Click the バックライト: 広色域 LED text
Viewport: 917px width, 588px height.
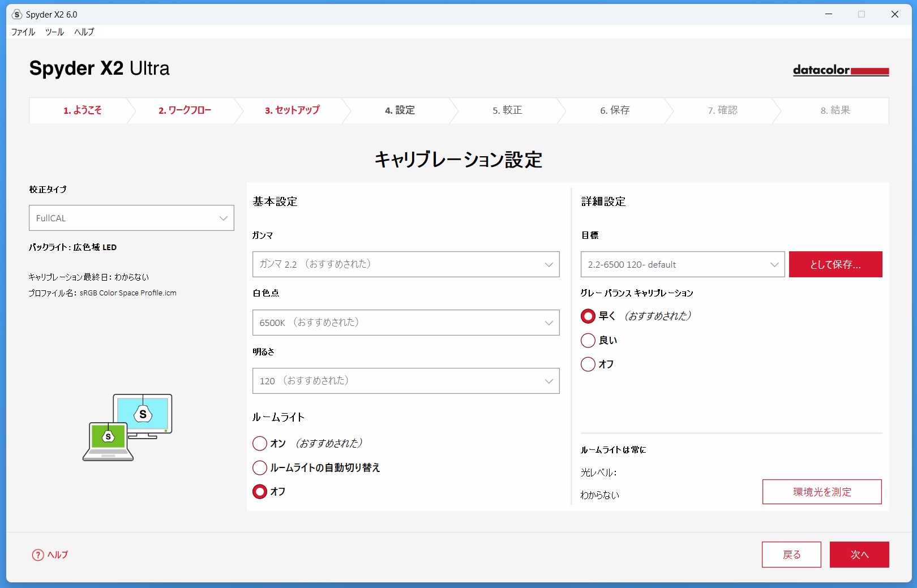(x=73, y=247)
